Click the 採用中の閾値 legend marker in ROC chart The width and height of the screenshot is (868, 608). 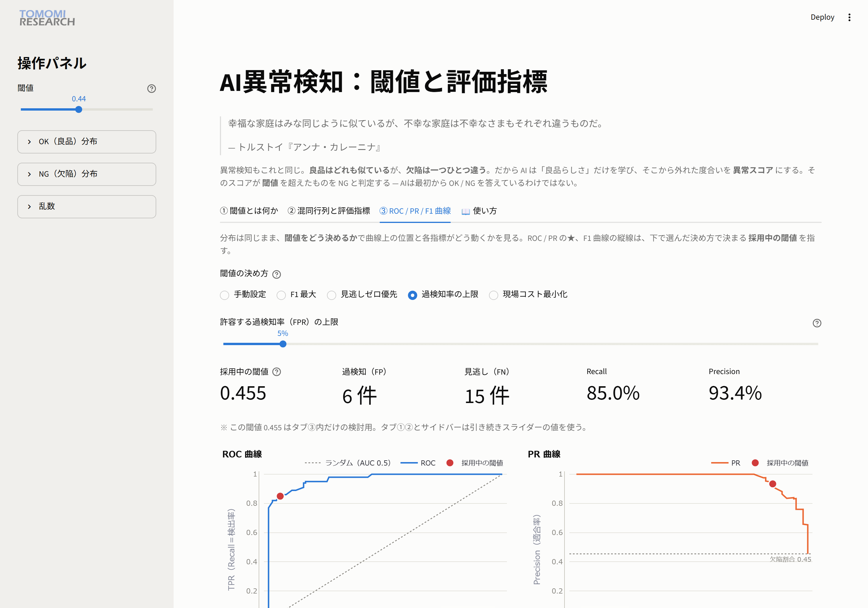point(450,463)
